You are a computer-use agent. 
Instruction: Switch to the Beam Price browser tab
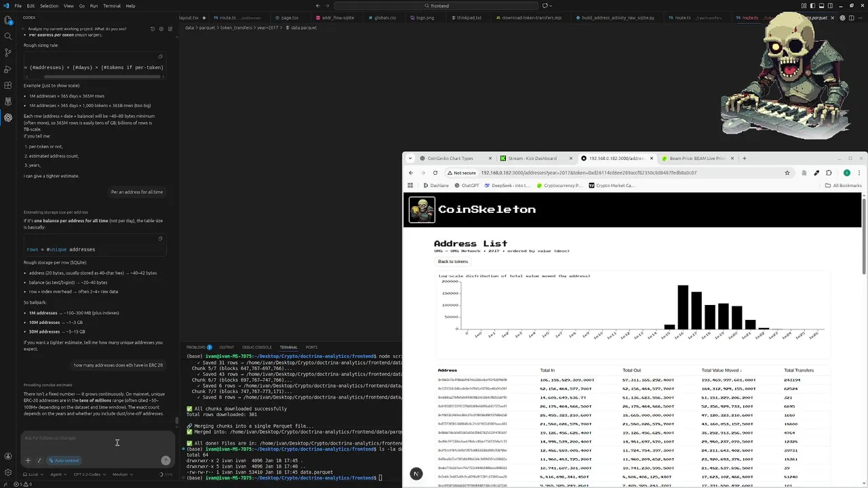coord(698,159)
